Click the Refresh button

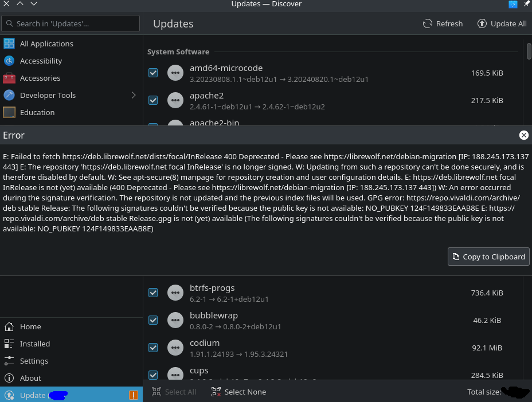coord(443,23)
